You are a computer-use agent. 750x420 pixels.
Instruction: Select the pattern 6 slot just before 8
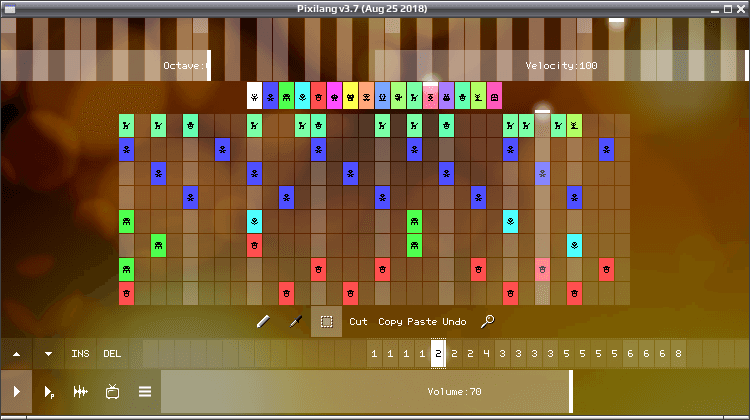[x=662, y=354]
